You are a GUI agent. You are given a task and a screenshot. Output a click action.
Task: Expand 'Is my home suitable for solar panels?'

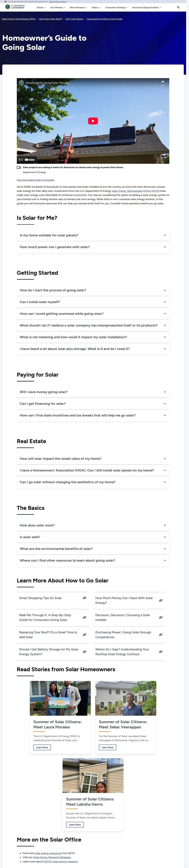93,235
